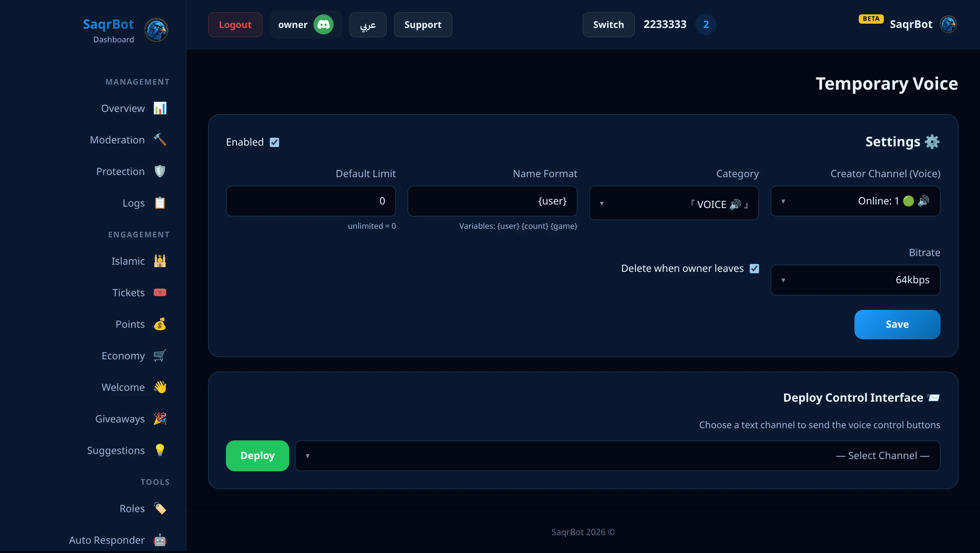This screenshot has width=980, height=553.
Task: Open the Select Channel dropdown
Action: [x=617, y=456]
